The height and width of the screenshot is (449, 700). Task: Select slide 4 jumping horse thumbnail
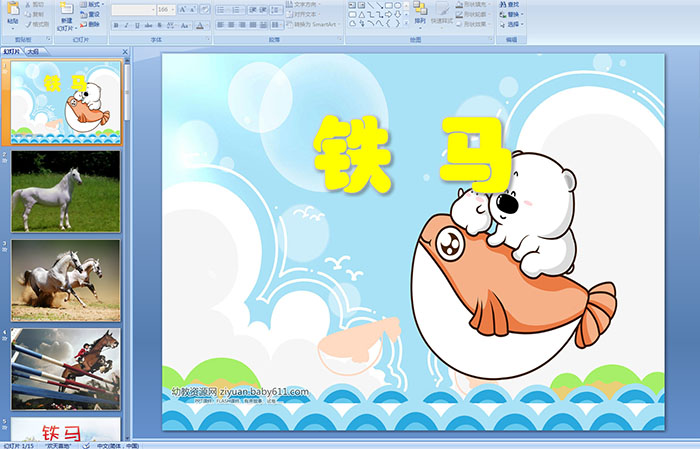tap(66, 369)
